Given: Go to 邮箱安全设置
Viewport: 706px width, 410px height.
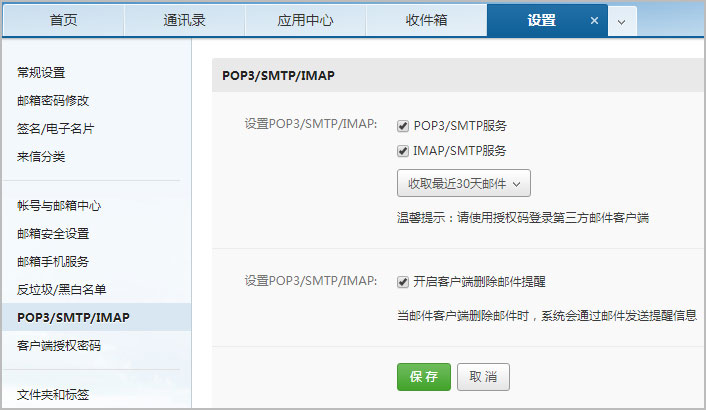Looking at the screenshot, I should 53,234.
